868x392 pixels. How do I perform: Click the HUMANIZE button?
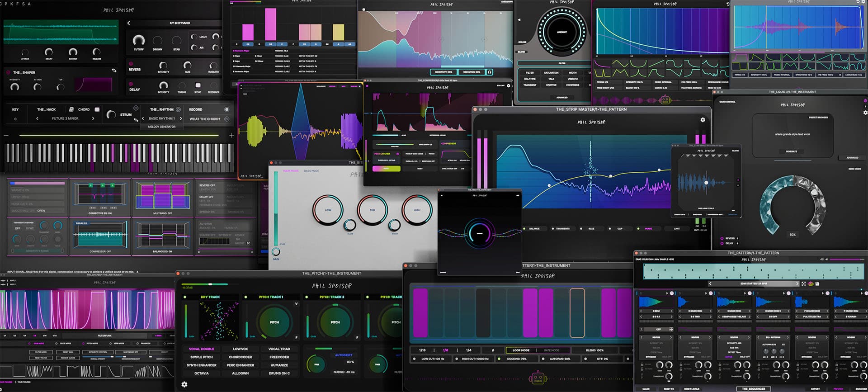[279, 365]
